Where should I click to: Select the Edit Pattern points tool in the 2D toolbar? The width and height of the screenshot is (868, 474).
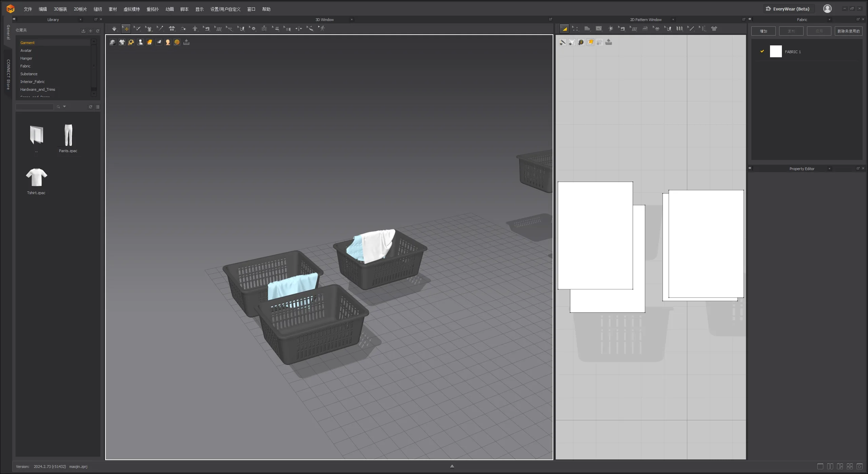[575, 29]
